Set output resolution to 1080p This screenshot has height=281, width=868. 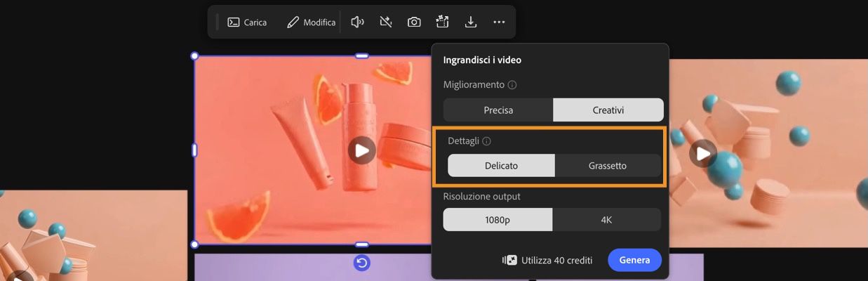(498, 220)
